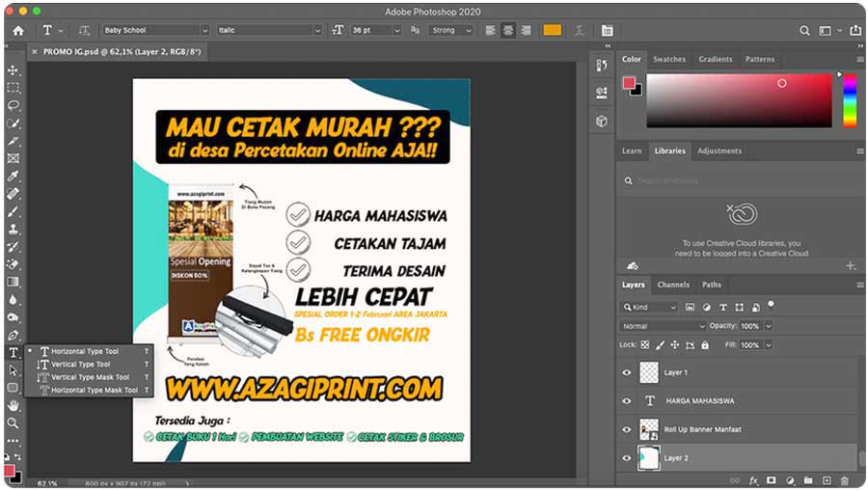Toggle lock position icon
This screenshot has width=868, height=491.
tap(675, 345)
